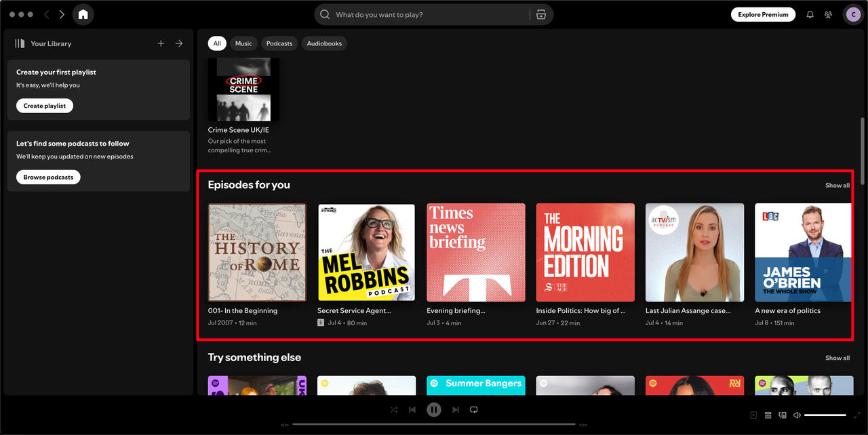Click the 'Crime Scene UK/IE' title text

(x=239, y=129)
